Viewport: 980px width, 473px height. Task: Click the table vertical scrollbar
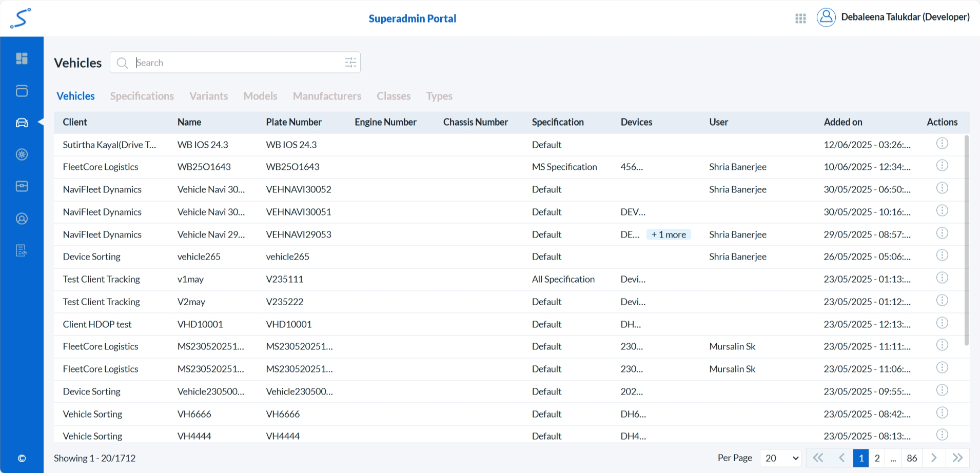pos(966,240)
